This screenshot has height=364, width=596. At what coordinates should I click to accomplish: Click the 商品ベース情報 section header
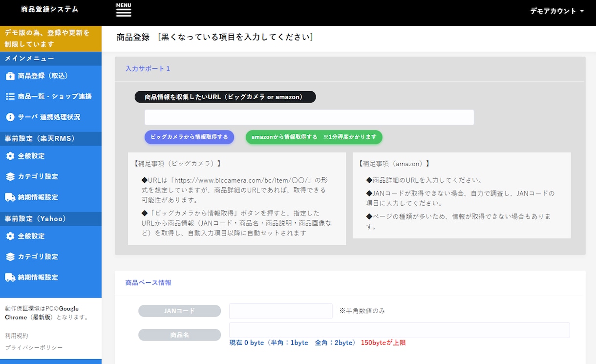pos(149,283)
